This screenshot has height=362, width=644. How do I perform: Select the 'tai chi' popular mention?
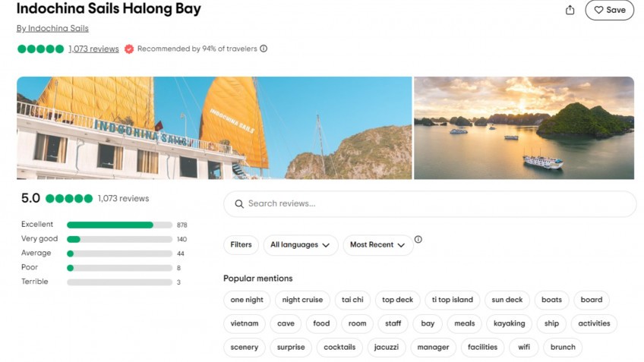point(352,300)
